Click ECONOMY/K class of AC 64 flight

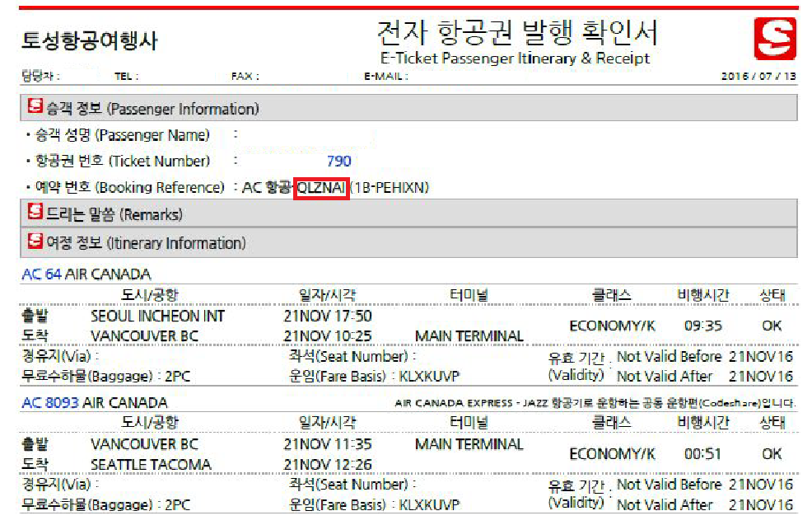612,326
